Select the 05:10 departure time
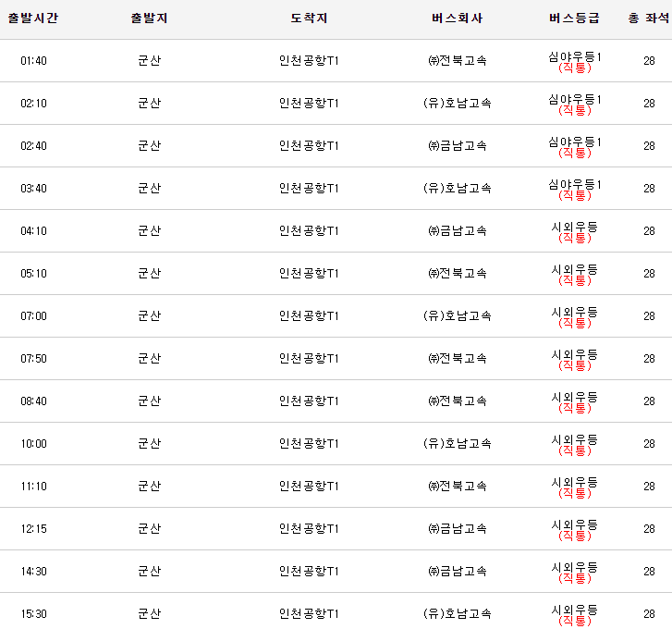Image resolution: width=672 pixels, height=629 pixels. (33, 274)
